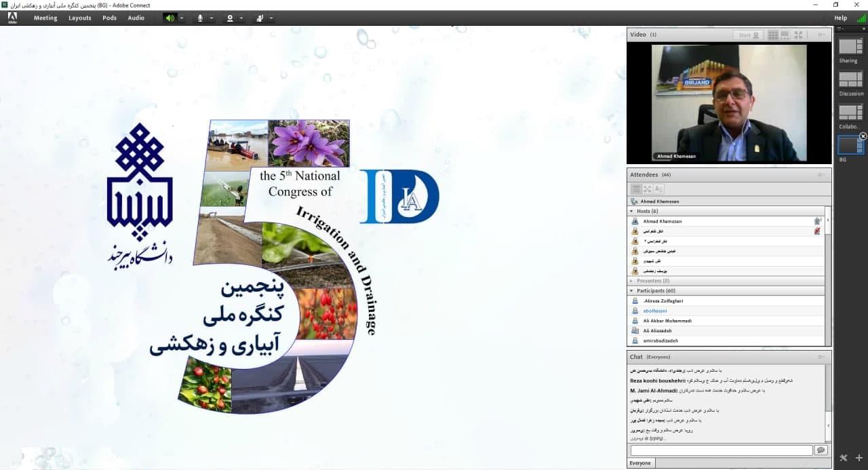The image size is (868, 470).
Task: Click the Adobe logo icon
Action: [x=12, y=18]
